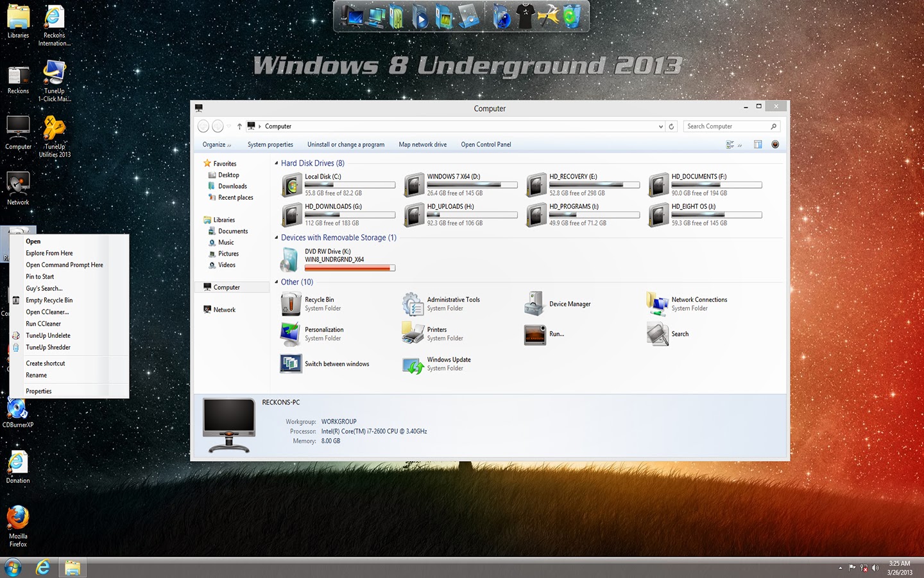
Task: Open the address bar history dropdown
Action: tap(661, 127)
